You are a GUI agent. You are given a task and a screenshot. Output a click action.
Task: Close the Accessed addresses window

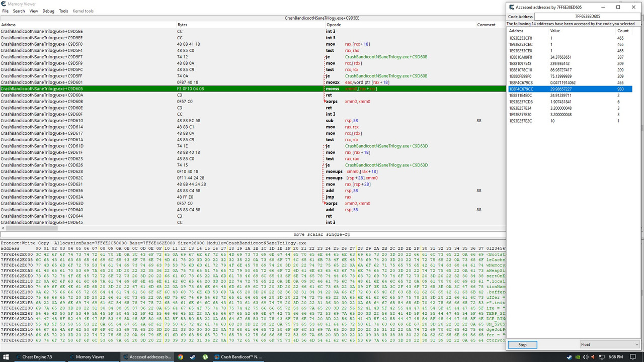click(633, 7)
